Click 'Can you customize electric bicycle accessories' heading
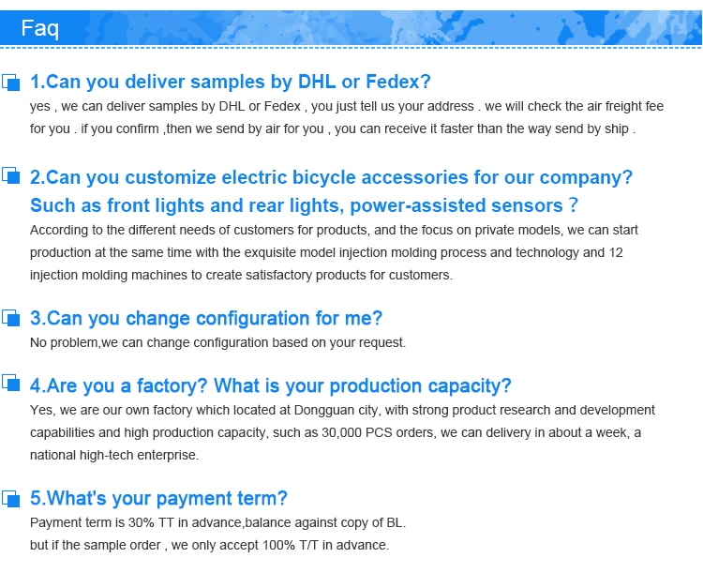 (x=332, y=177)
